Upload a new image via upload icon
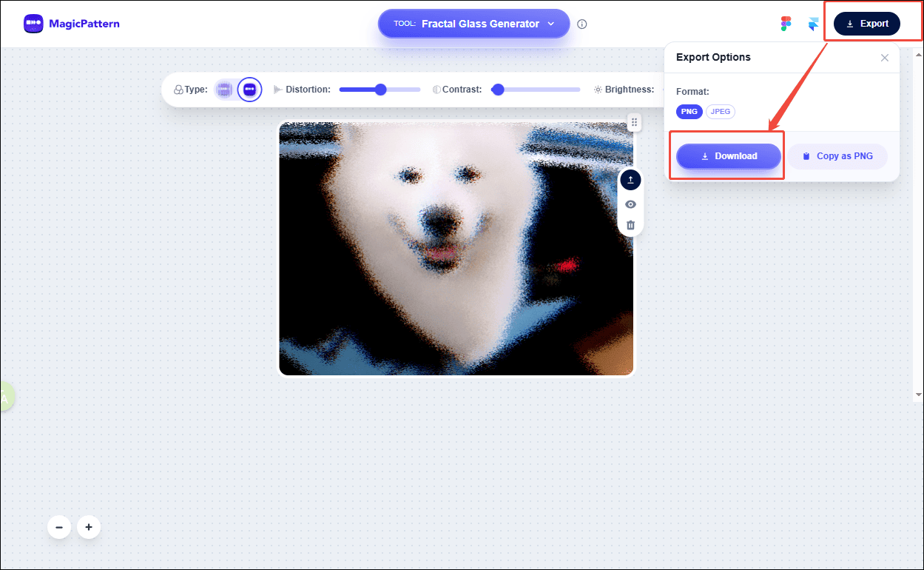Image resolution: width=924 pixels, height=570 pixels. tap(630, 179)
